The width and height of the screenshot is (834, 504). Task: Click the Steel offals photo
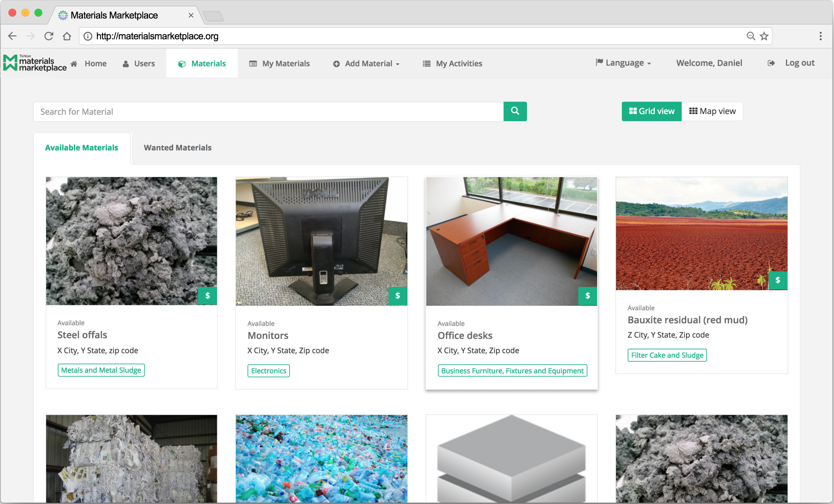coord(131,241)
